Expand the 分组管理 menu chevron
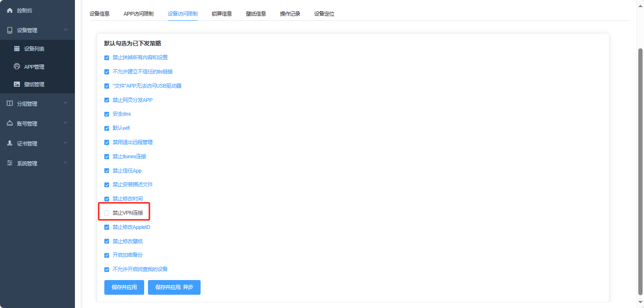644x308 pixels. tap(65, 103)
